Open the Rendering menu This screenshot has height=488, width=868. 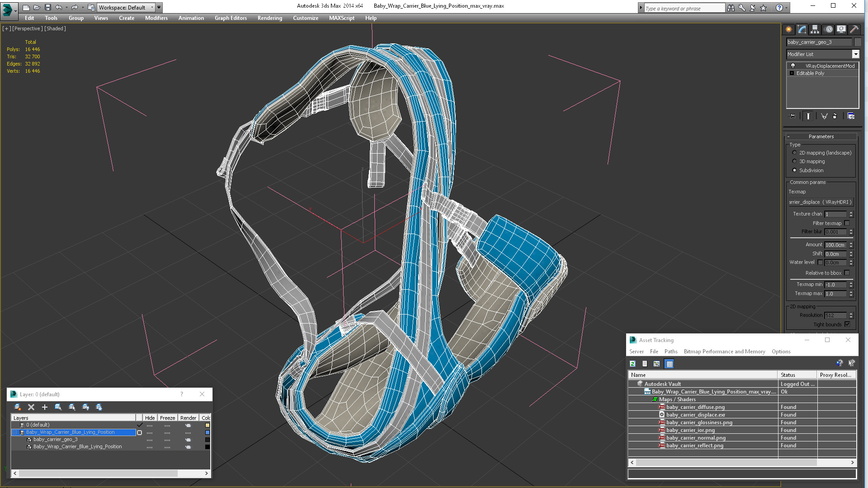(270, 18)
